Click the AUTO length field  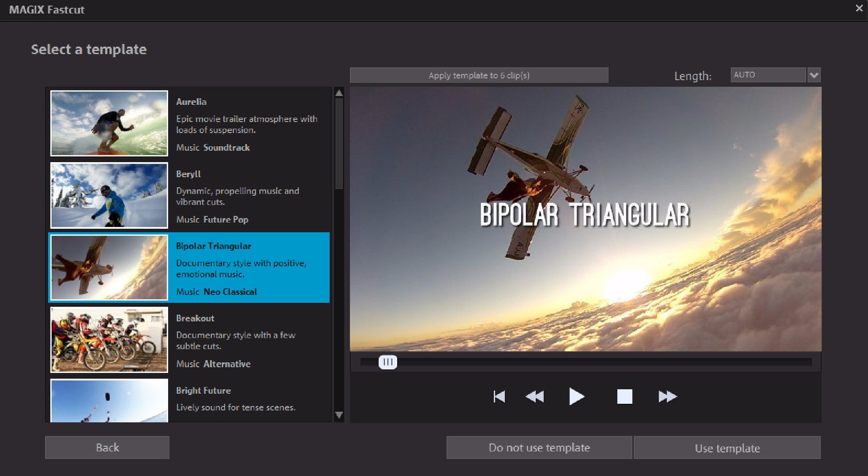pyautogui.click(x=768, y=75)
